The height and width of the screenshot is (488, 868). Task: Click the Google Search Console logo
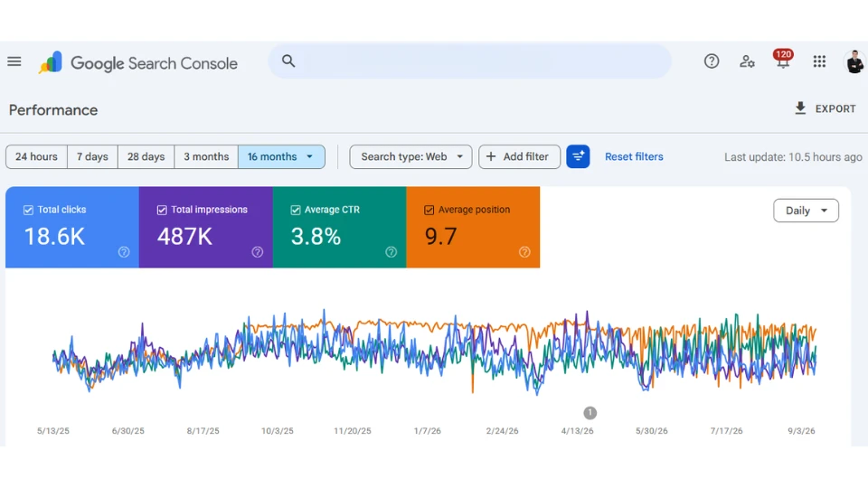coord(137,62)
